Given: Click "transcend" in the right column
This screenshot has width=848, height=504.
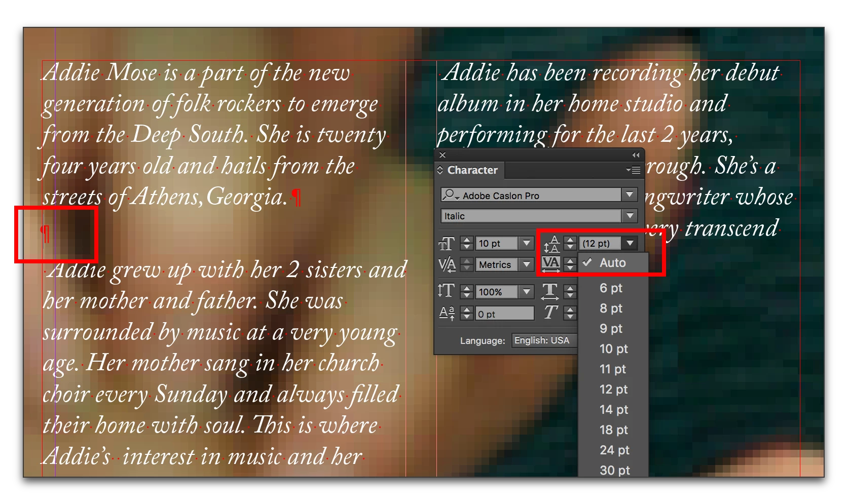Looking at the screenshot, I should click(x=731, y=228).
